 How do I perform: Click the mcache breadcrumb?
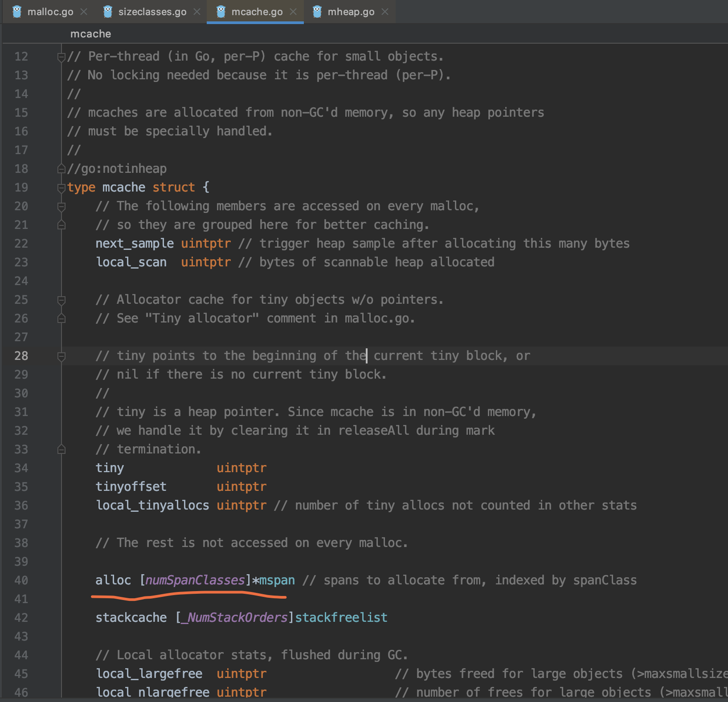click(x=90, y=34)
